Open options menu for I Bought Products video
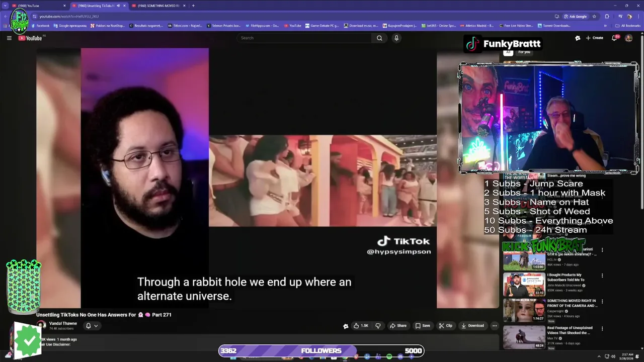 tap(602, 276)
